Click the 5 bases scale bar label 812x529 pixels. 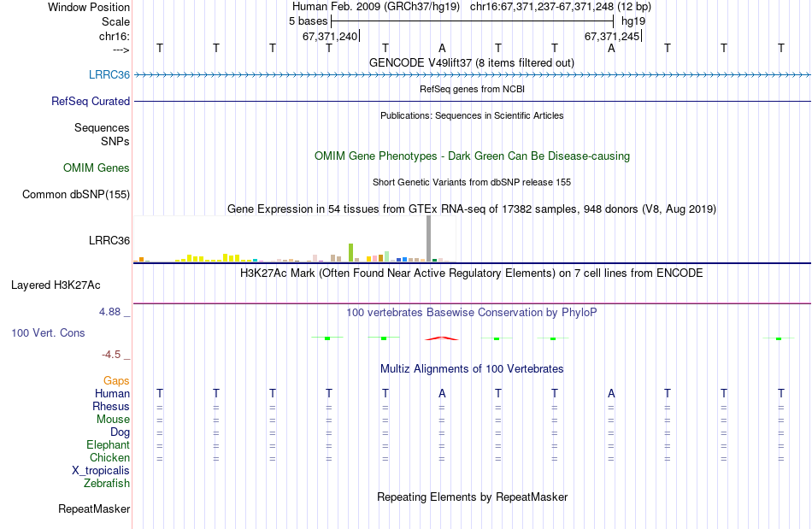(x=308, y=21)
